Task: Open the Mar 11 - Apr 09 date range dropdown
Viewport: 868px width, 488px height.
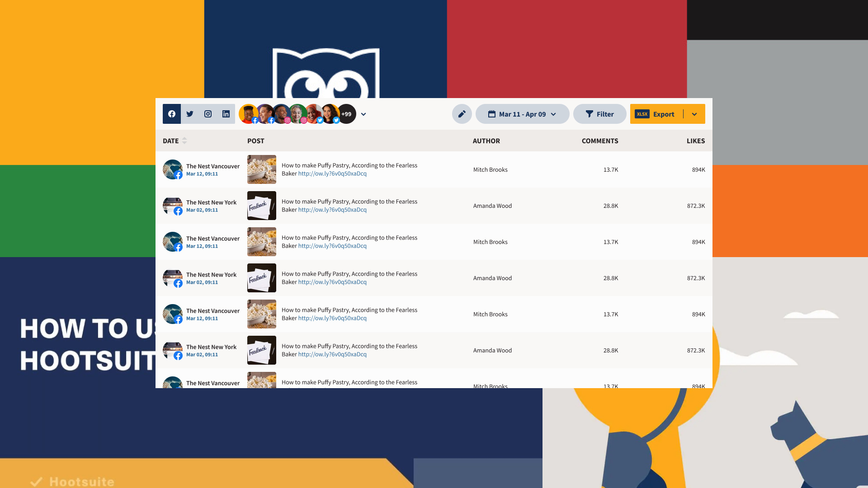Action: [x=522, y=114]
